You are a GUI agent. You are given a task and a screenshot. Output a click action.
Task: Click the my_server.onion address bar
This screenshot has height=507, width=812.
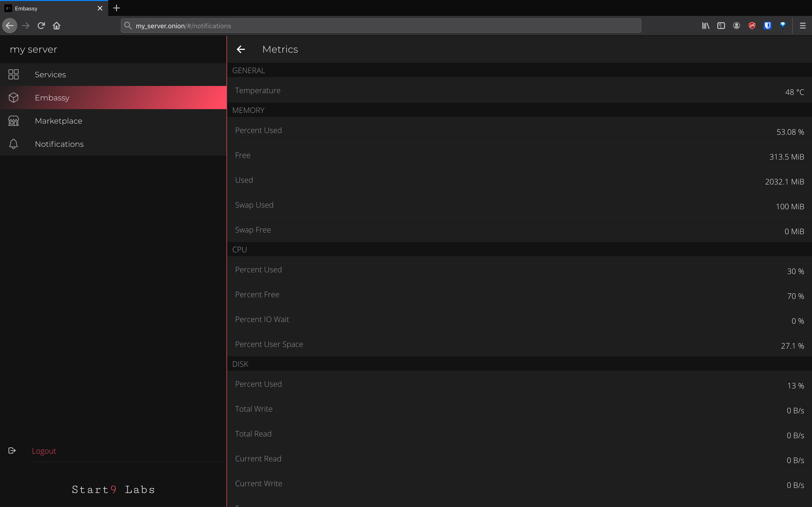tap(380, 26)
